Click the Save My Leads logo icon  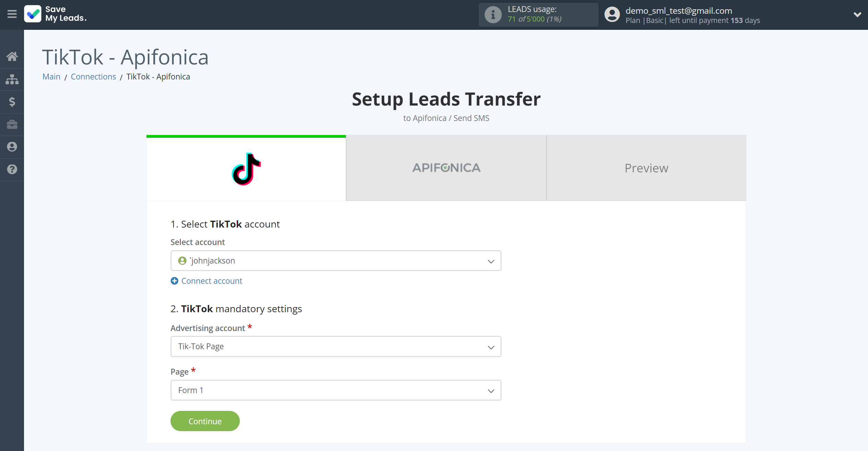pyautogui.click(x=32, y=14)
